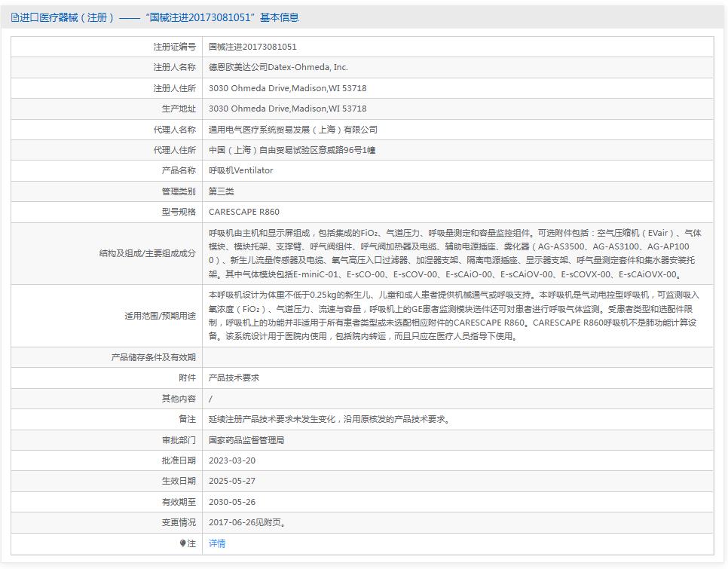The width and height of the screenshot is (728, 569).
Task: Click the 生产地址 address value
Action: [x=287, y=109]
